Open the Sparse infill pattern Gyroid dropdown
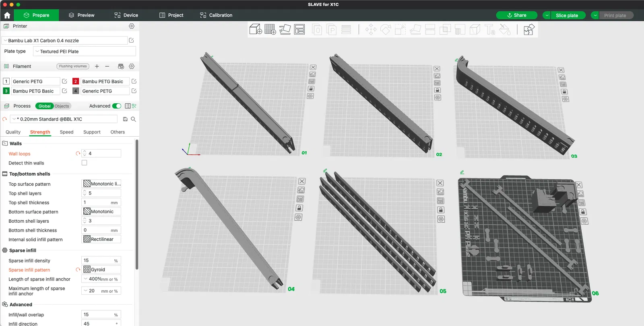 click(x=101, y=270)
